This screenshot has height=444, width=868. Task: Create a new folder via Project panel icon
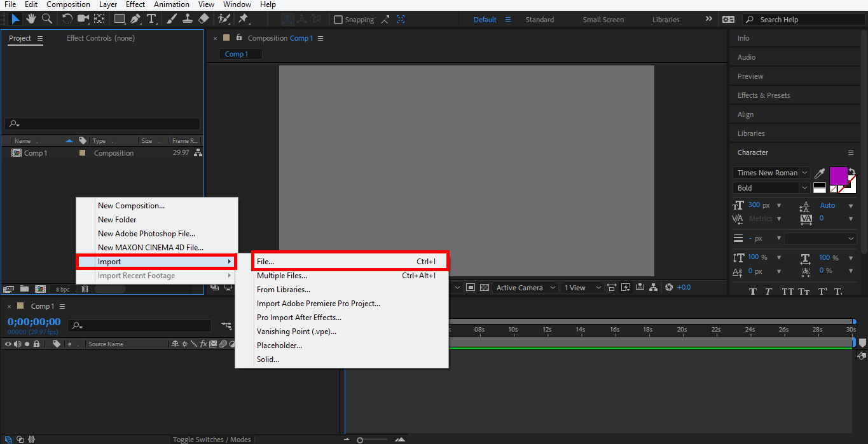point(24,289)
